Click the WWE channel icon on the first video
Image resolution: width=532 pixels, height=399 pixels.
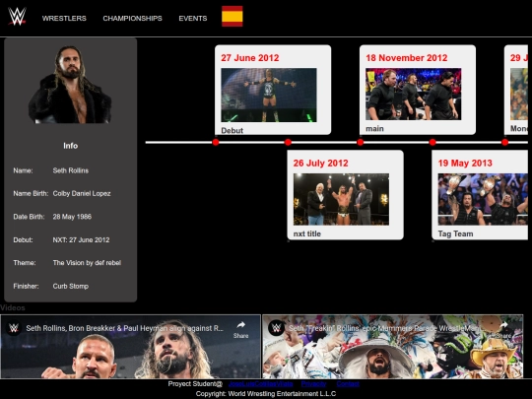pos(14,328)
